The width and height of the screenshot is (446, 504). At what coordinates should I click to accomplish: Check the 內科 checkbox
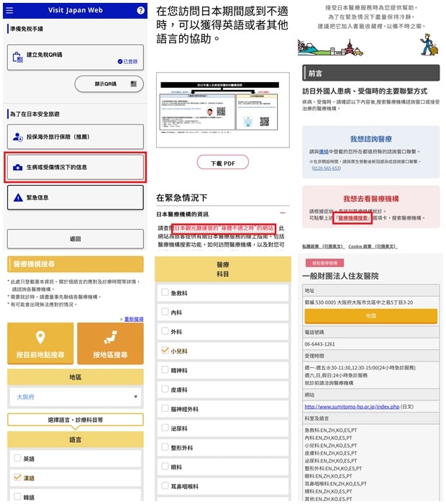click(165, 312)
